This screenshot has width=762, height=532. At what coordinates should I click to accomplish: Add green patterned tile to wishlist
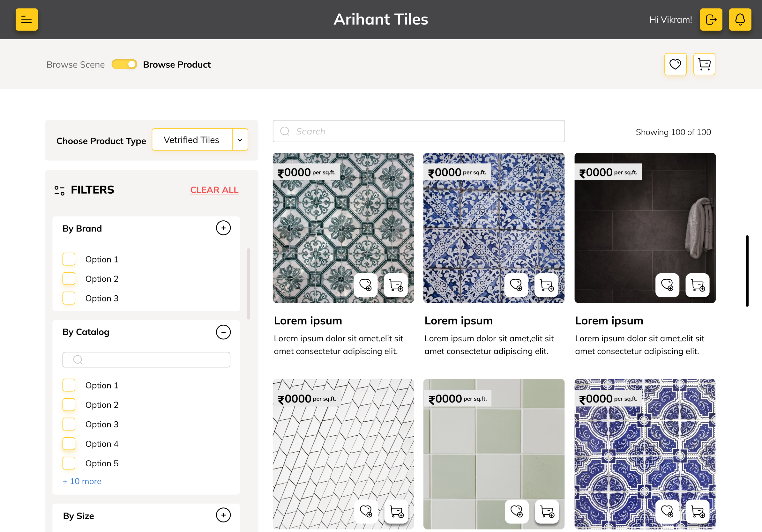point(365,285)
